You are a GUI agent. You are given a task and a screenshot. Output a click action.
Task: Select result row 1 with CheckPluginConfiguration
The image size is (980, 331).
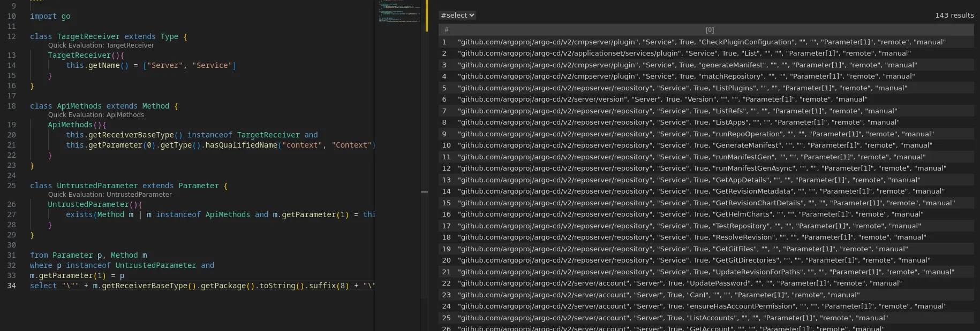(706, 42)
